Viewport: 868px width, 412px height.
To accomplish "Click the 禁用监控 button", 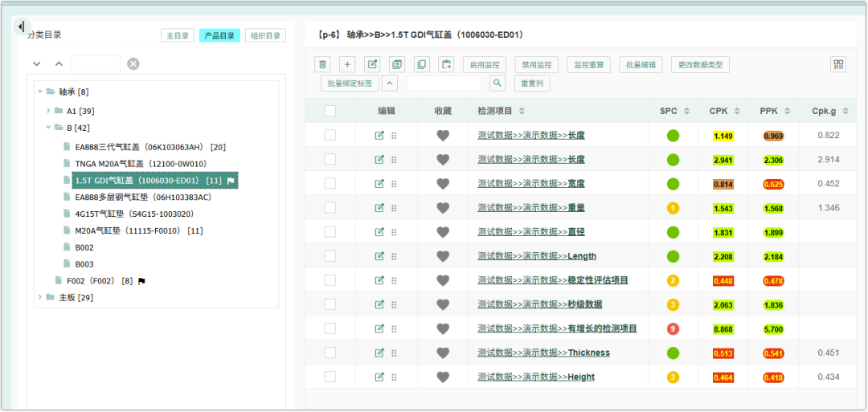I will click(x=536, y=65).
